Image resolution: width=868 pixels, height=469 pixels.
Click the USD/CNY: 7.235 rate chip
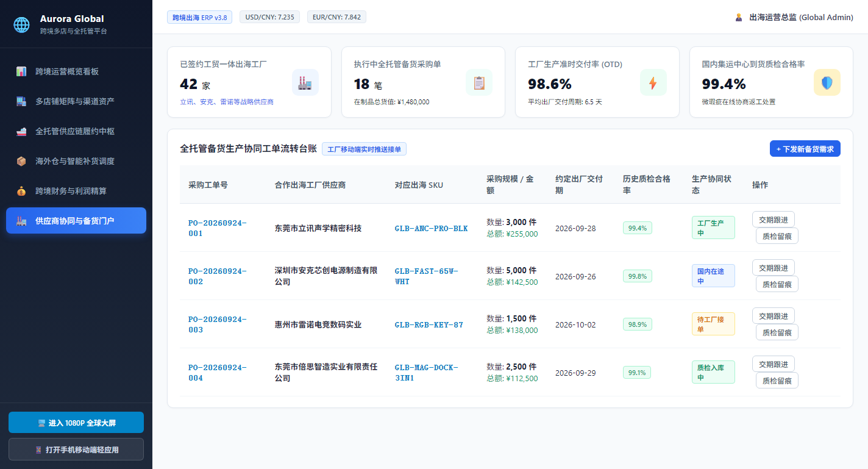point(269,17)
